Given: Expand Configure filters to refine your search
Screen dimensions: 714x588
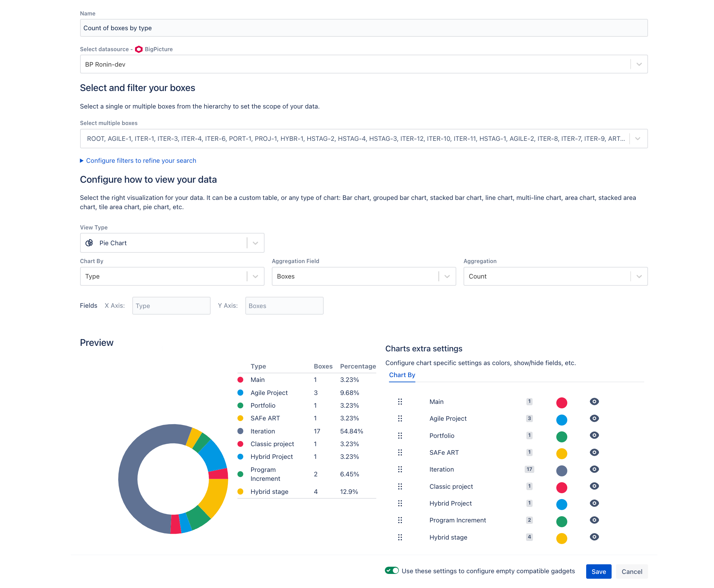Looking at the screenshot, I should click(x=141, y=160).
